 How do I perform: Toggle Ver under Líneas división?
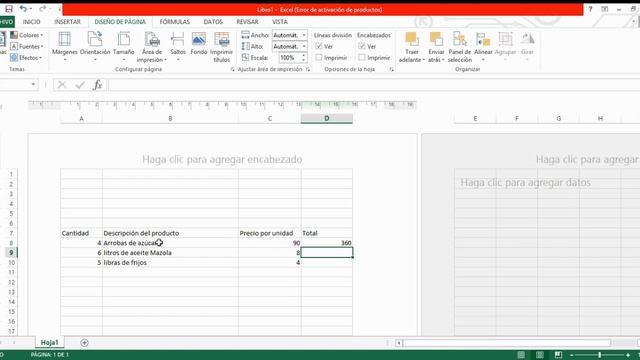pyautogui.click(x=319, y=46)
